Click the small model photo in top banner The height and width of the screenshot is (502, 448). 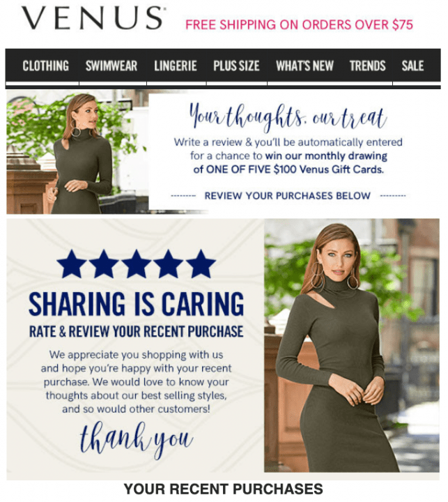[77, 152]
